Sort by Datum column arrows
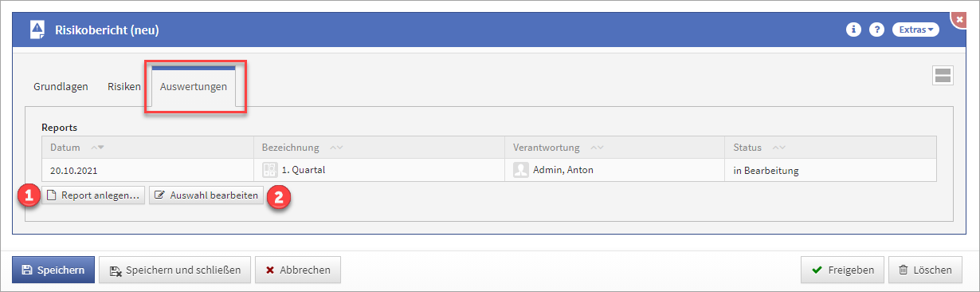This screenshot has width=980, height=292. pyautogui.click(x=98, y=148)
